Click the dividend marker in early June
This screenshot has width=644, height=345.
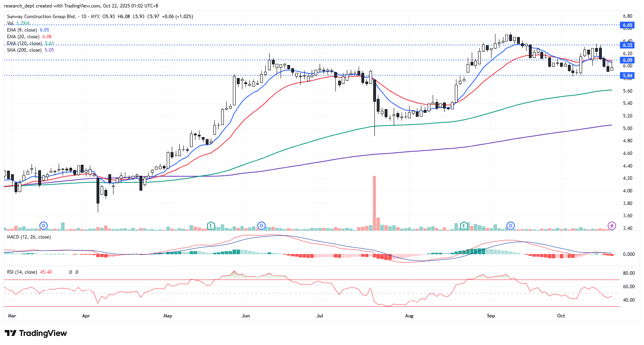(261, 226)
